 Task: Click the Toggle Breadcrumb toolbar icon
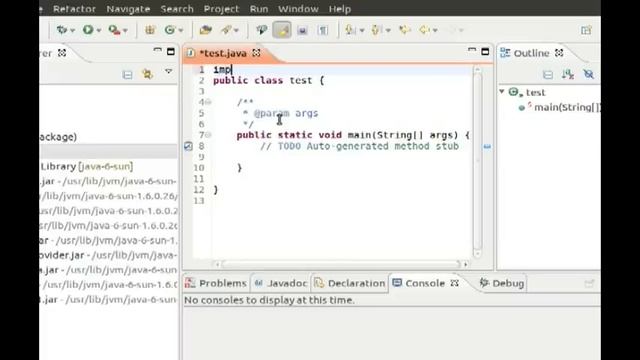pyautogui.click(x=261, y=30)
